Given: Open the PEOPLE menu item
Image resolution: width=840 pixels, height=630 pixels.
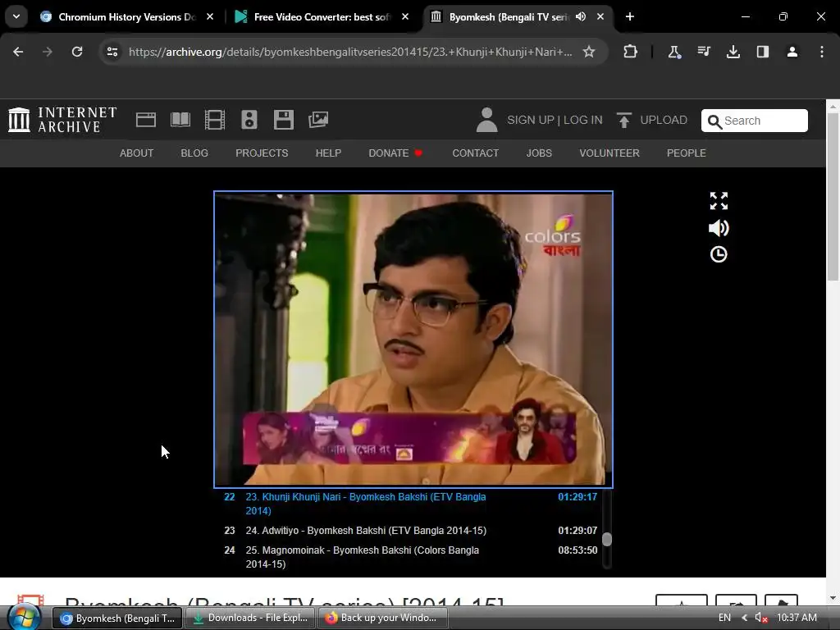Looking at the screenshot, I should click(x=687, y=153).
